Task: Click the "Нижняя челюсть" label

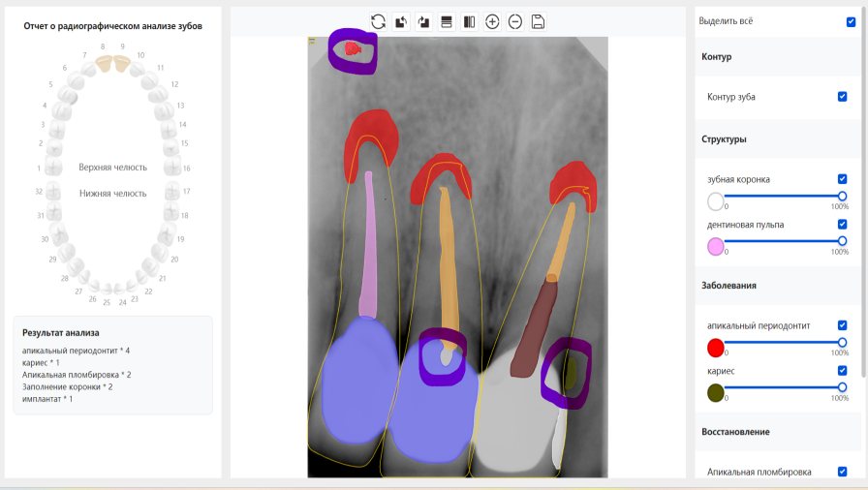Action: tap(113, 194)
